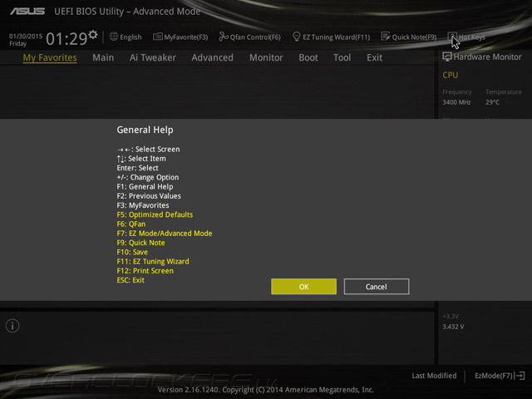Click the 01:29 clock display
532x399 pixels.
66,39
